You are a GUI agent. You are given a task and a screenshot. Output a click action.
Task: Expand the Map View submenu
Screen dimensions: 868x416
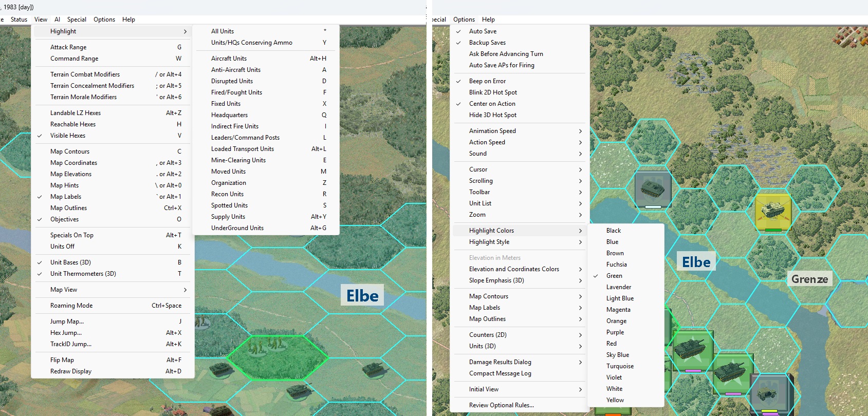pos(113,290)
